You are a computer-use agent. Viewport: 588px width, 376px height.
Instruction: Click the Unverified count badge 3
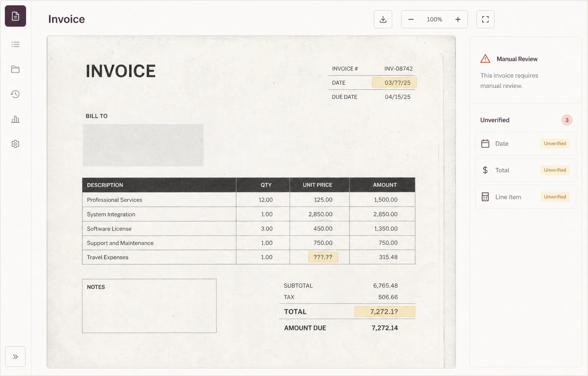click(567, 120)
